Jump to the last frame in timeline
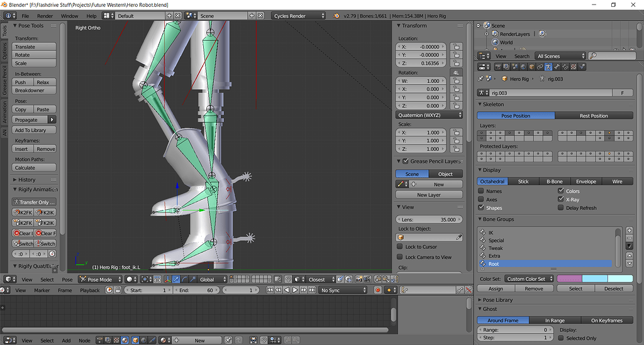 (x=312, y=290)
